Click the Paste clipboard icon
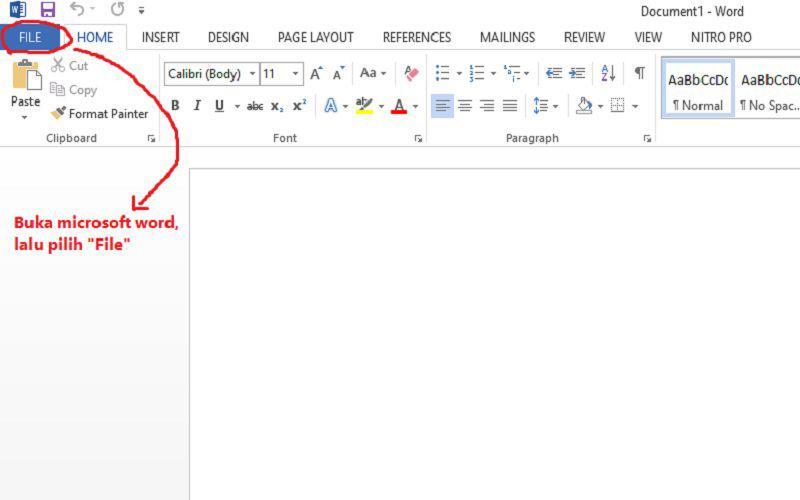 (27, 74)
